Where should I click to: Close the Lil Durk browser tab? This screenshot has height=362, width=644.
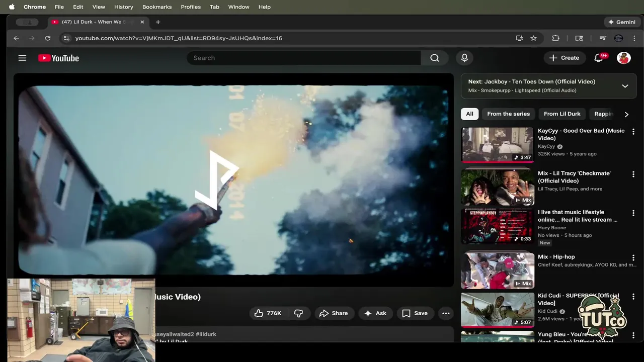(x=142, y=22)
